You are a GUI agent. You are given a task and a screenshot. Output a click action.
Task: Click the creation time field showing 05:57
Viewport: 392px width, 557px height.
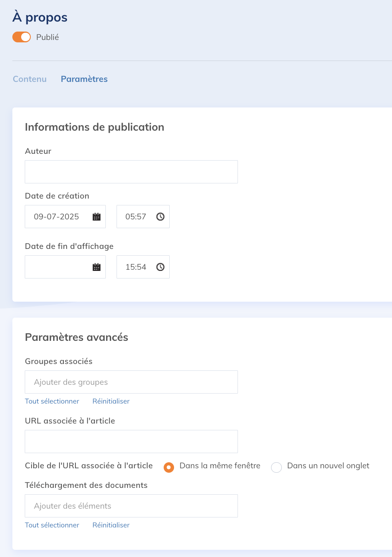143,217
